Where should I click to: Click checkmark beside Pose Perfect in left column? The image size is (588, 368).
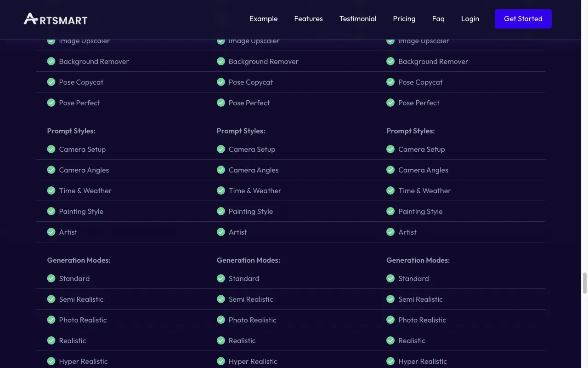[x=51, y=103]
